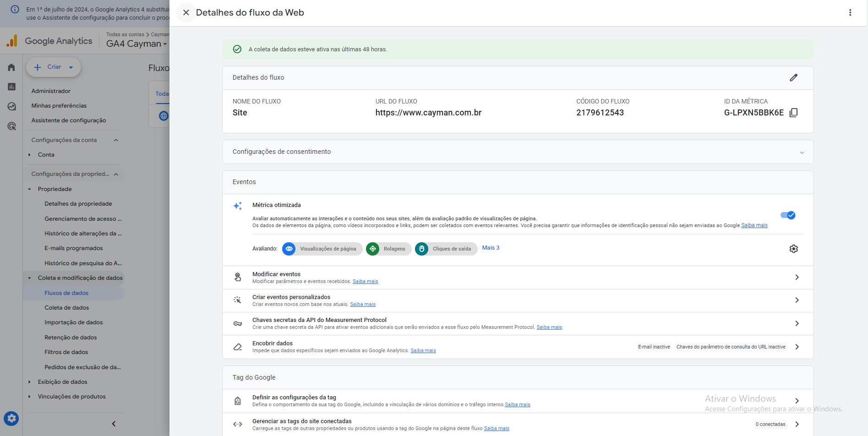Image resolution: width=868 pixels, height=436 pixels.
Task: Select Administrador in the sidebar
Action: [51, 91]
